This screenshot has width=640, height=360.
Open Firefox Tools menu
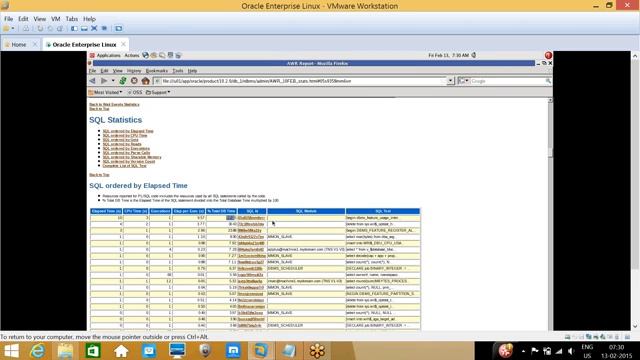click(178, 71)
